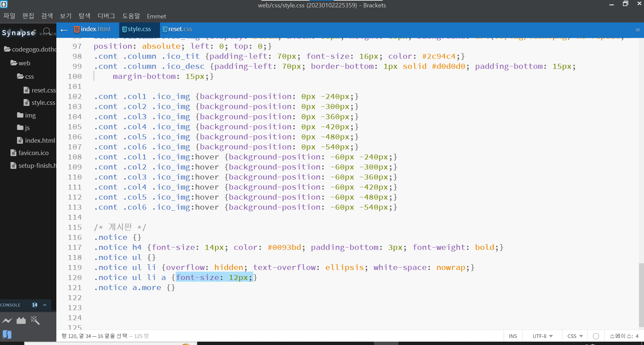Switch to the index.html tab

coord(92,29)
